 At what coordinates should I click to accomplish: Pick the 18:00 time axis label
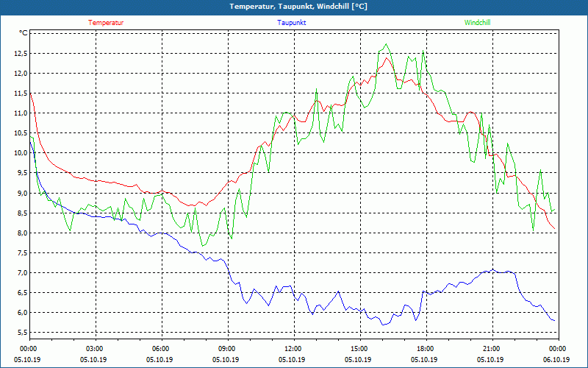[x=425, y=349]
